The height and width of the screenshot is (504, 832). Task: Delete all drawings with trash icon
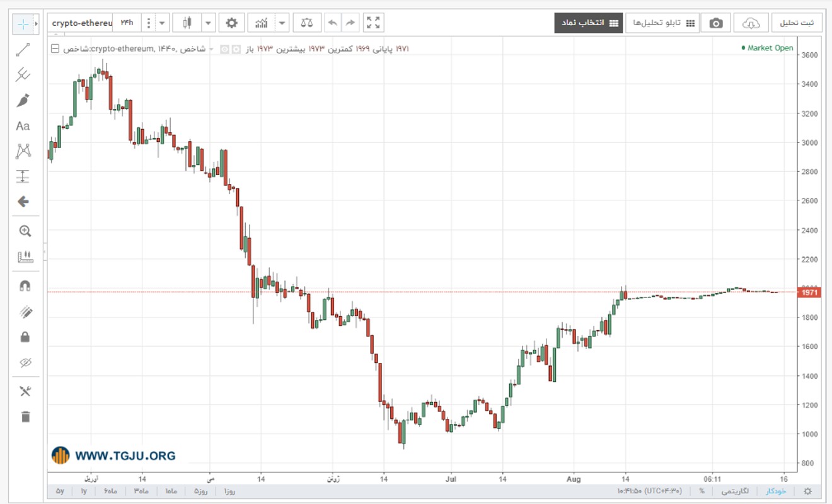click(25, 416)
